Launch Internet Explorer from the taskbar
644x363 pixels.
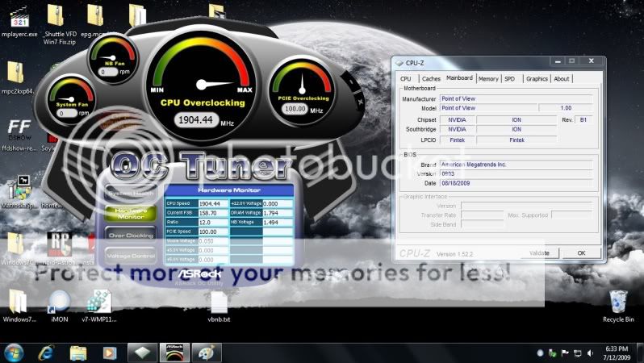(46, 353)
